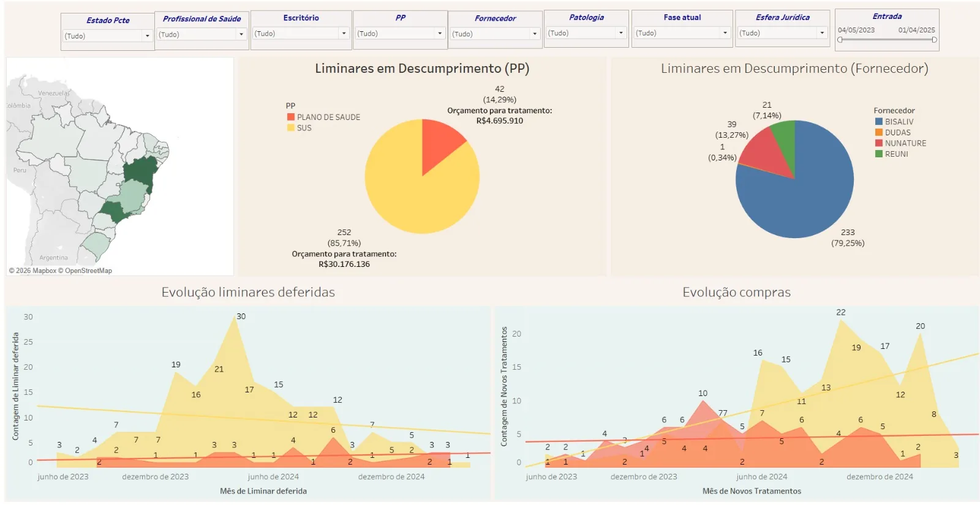Click the Entrada date slider right handle
Image resolution: width=980 pixels, height=505 pixels.
[x=934, y=40]
